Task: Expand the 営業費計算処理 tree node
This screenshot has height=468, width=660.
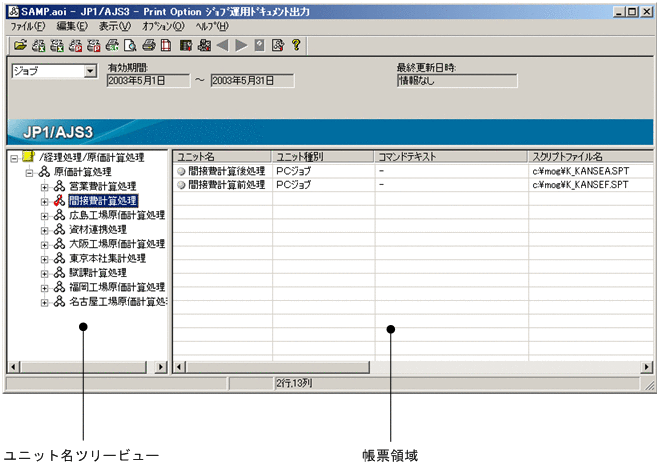Action: point(45,186)
